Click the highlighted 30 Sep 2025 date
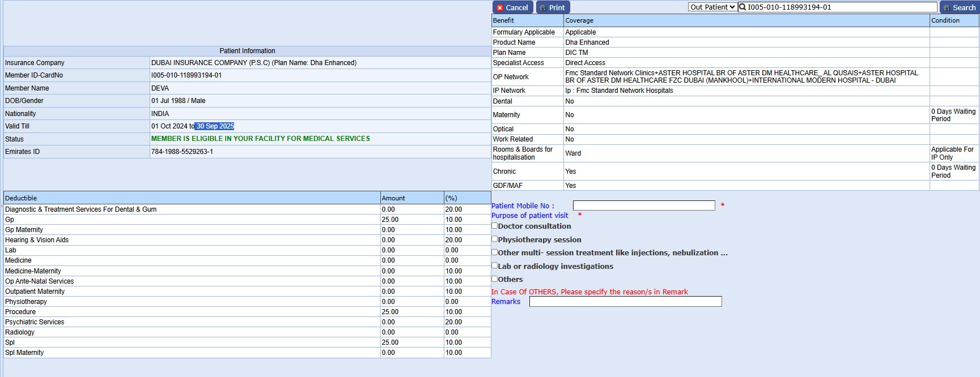The height and width of the screenshot is (377, 980). tap(215, 126)
